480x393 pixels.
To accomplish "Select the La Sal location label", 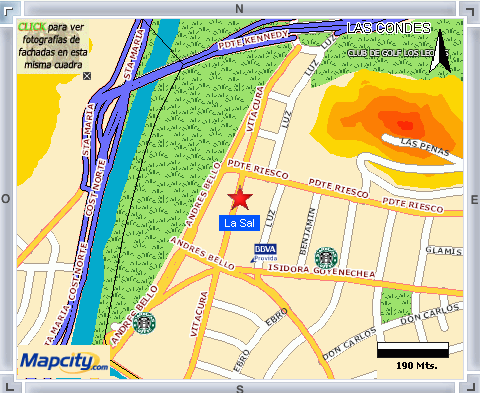I will coord(239,223).
